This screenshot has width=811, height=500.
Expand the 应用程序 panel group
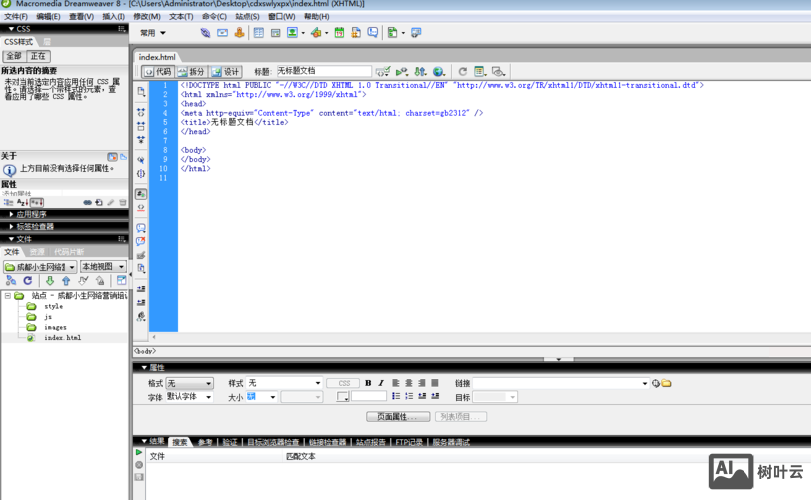30,214
